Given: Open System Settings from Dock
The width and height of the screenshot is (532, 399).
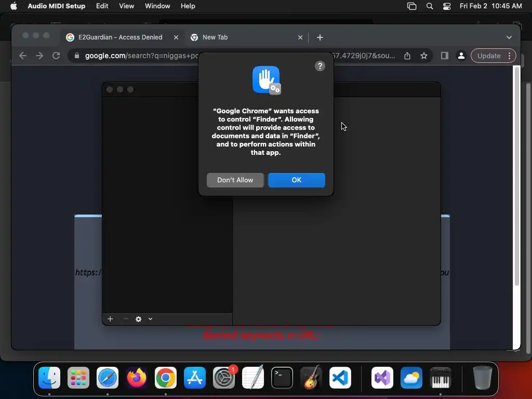Looking at the screenshot, I should (224, 378).
